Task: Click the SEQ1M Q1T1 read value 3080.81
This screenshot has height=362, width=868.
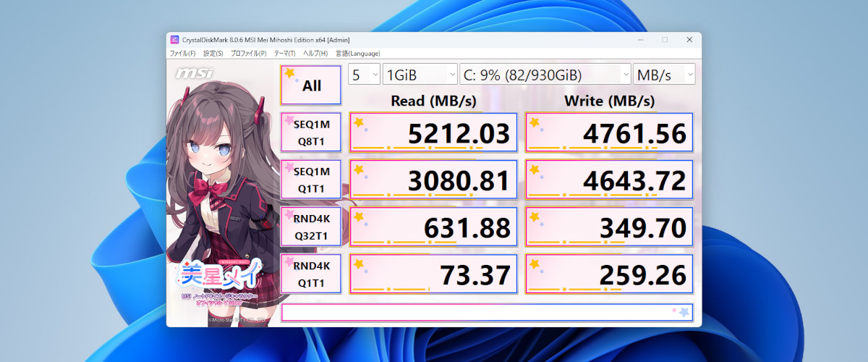Action: (434, 180)
